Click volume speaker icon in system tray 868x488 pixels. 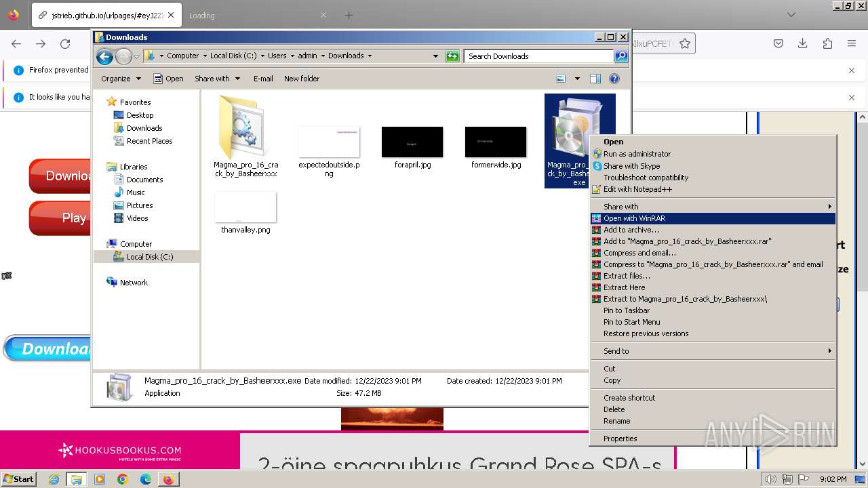pyautogui.click(x=770, y=479)
